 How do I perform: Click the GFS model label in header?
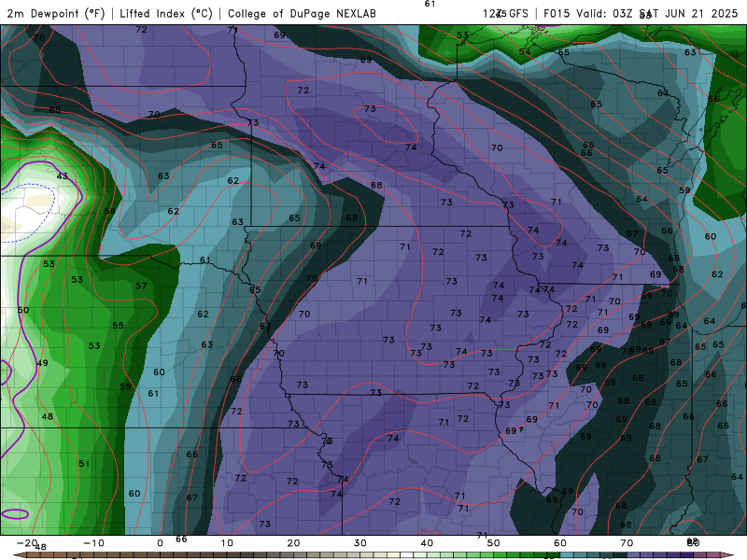point(518,13)
